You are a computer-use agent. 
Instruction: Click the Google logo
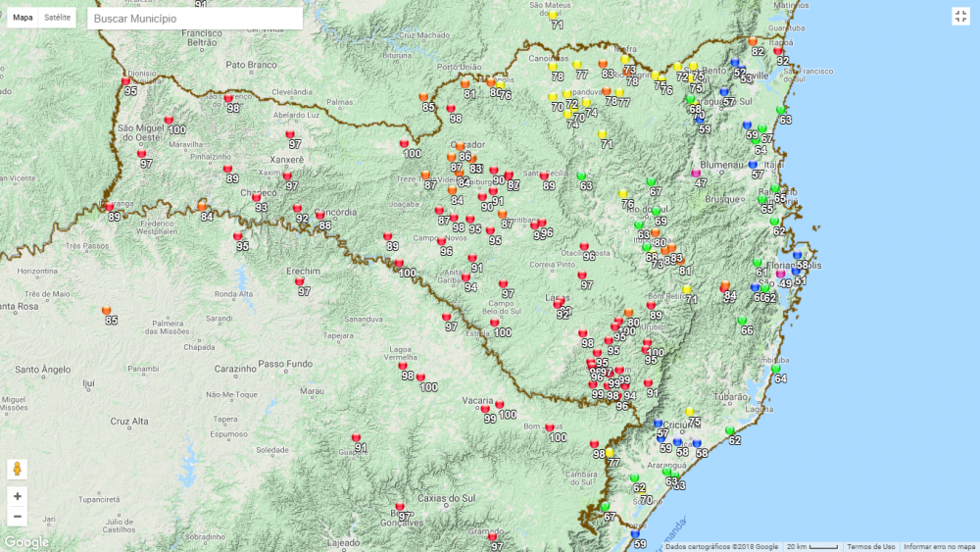point(25,542)
